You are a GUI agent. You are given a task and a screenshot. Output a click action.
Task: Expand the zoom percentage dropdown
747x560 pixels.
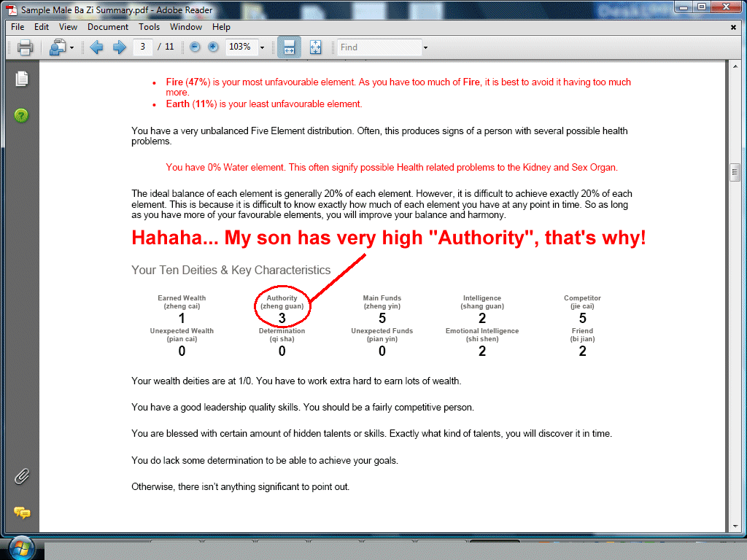coord(262,47)
